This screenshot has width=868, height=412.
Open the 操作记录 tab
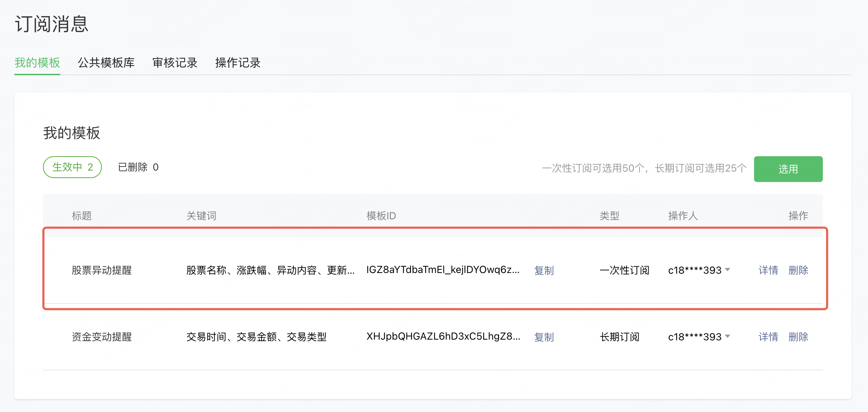[238, 63]
